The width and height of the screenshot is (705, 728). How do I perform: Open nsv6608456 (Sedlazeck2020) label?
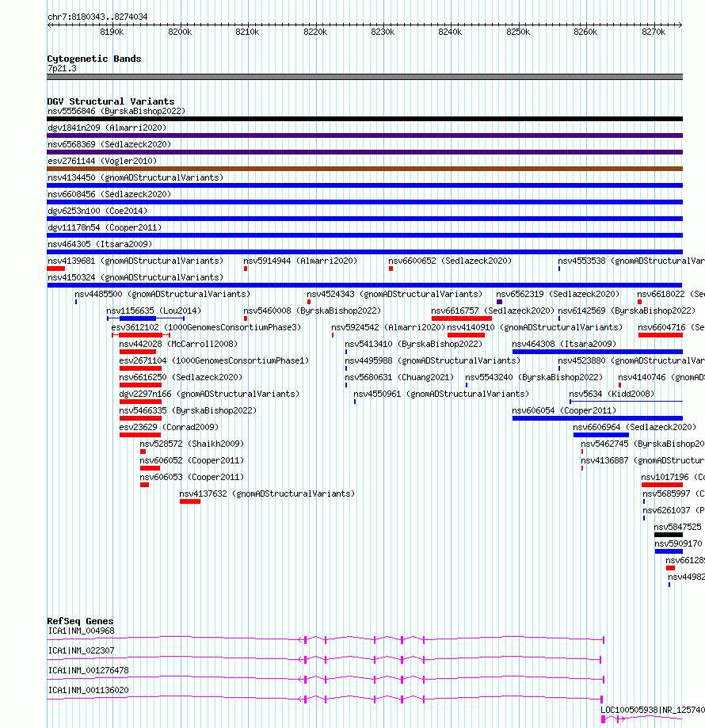109,195
